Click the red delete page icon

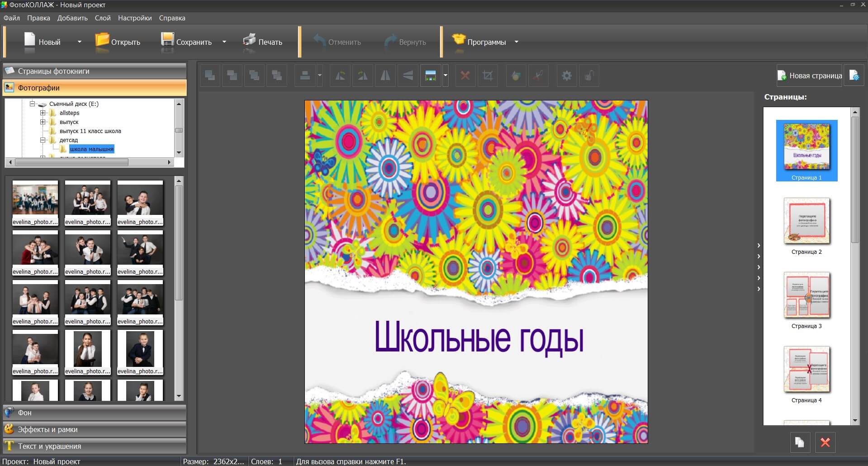(825, 442)
